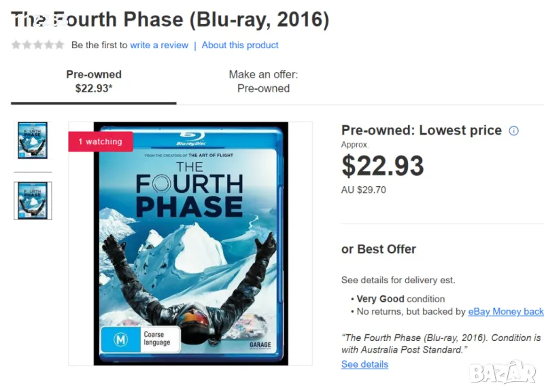Click the fifth rating star
This screenshot has width=544, height=392.
click(x=59, y=45)
